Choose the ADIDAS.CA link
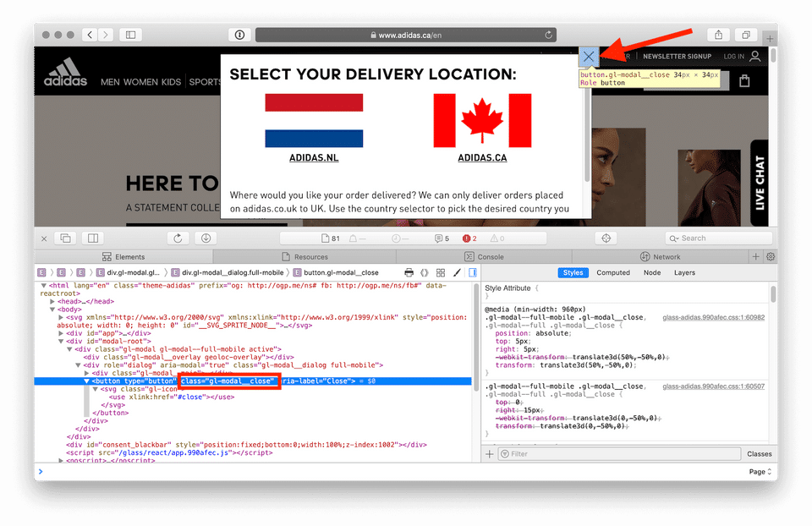The width and height of the screenshot is (812, 526). pyautogui.click(x=482, y=158)
